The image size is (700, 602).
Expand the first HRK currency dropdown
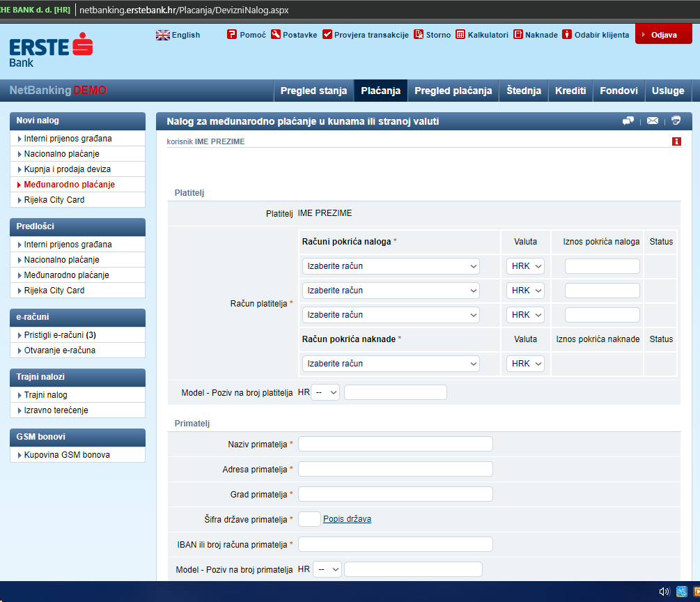point(525,266)
